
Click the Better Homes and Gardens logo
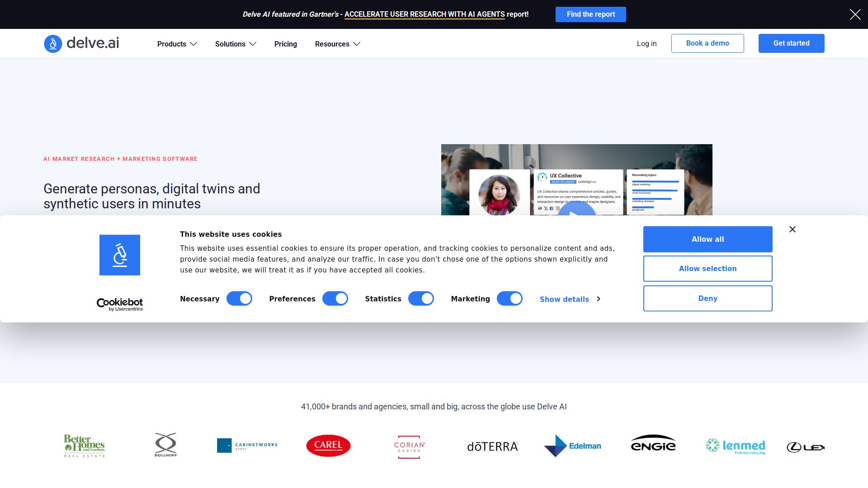[x=85, y=446]
